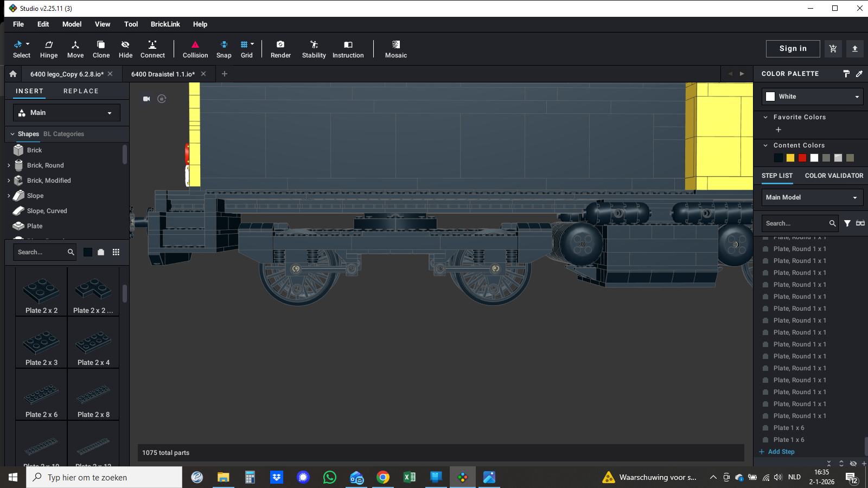Run the Stability check
Screen dimensions: 868x488
coord(314,49)
